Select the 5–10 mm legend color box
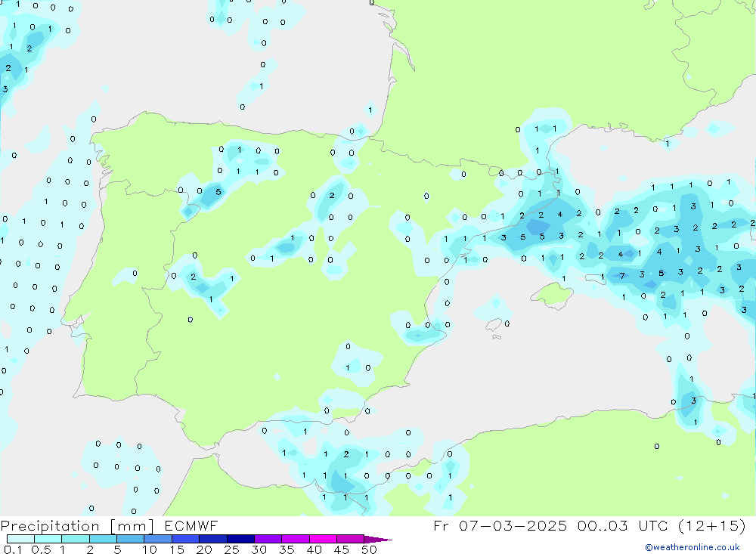 130,539
